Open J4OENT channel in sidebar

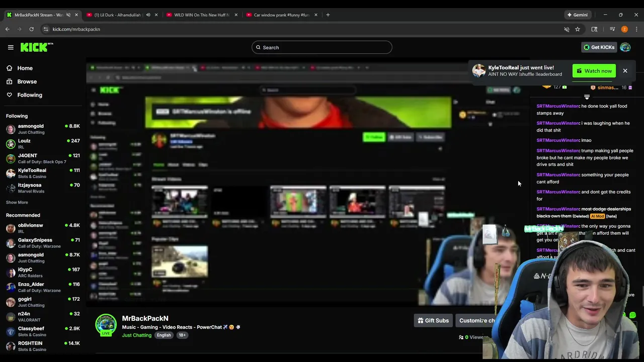pyautogui.click(x=42, y=158)
